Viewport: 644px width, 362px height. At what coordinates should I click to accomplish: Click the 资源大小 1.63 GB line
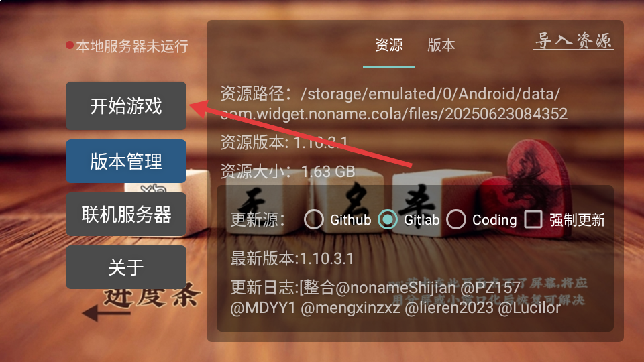click(288, 171)
